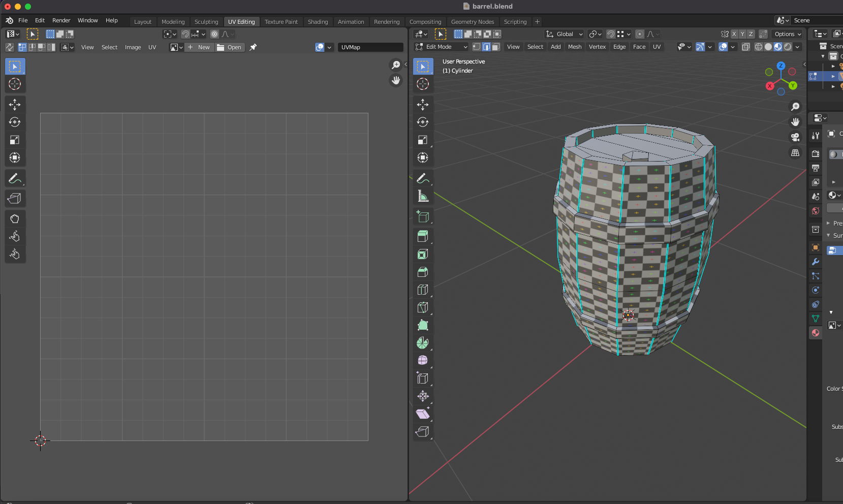Pick the Grab tool in UV editor
843x504 pixels.
pos(15,218)
